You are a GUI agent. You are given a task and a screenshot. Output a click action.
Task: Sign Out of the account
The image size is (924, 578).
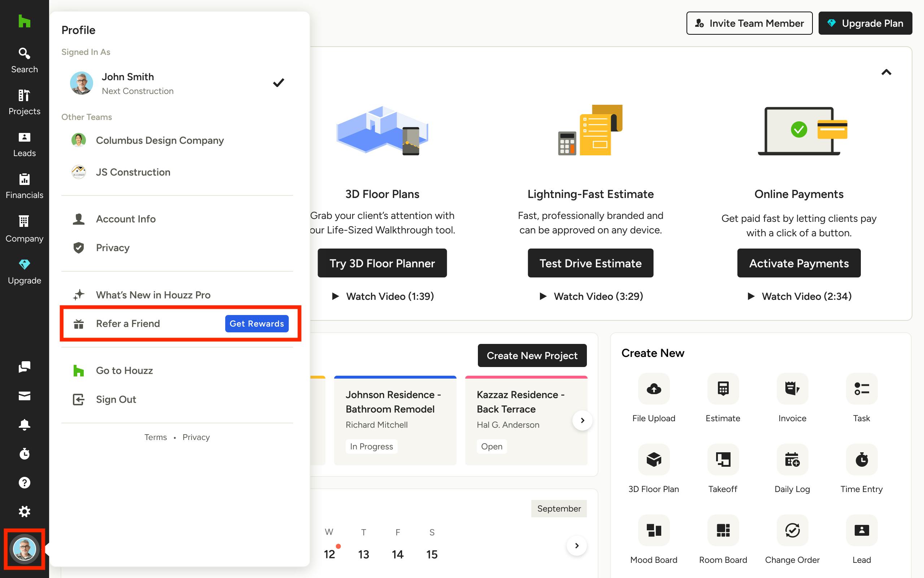[x=177, y=400]
